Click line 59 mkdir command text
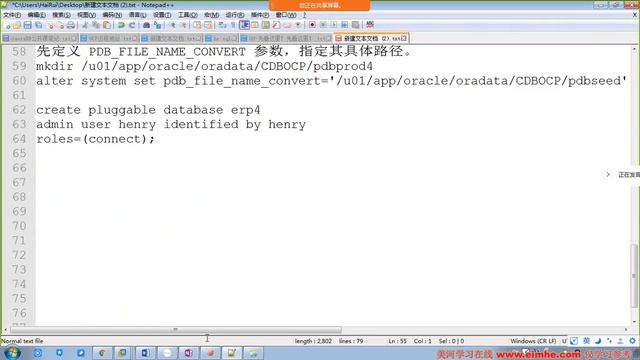Image resolution: width=640 pixels, height=360 pixels. pos(204,66)
